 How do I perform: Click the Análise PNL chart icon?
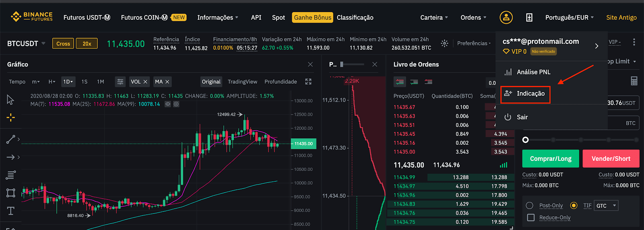tap(508, 72)
